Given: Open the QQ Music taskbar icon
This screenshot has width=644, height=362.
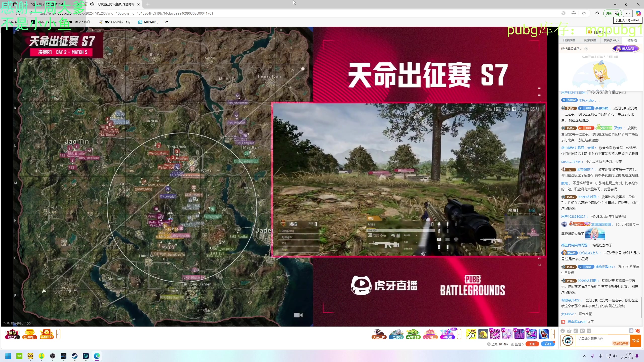Looking at the screenshot, I should (42, 356).
